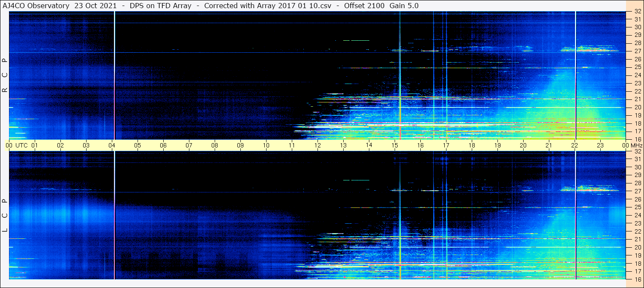The height and width of the screenshot is (288, 644).
Task: Click the UTC label at the time axis start
Action: click(21, 145)
